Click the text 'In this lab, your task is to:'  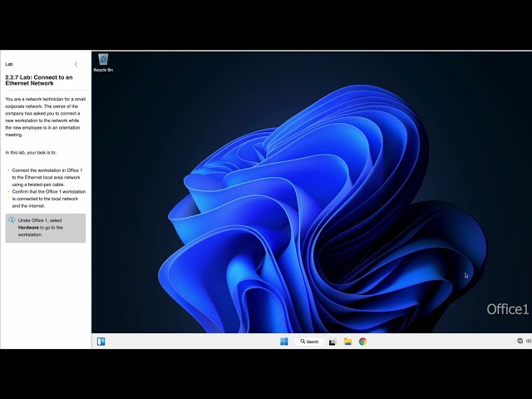(x=31, y=152)
